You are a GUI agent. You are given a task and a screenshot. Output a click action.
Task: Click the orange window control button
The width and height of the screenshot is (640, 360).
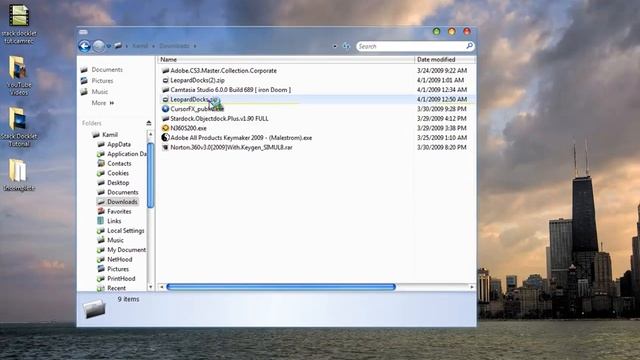point(452,31)
